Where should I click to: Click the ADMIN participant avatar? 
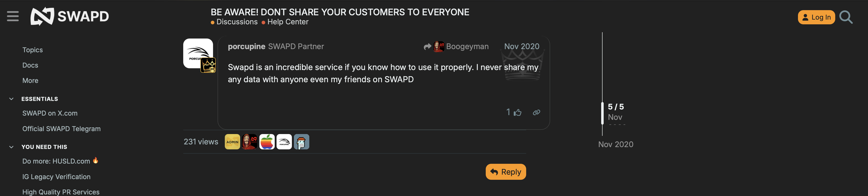[x=232, y=142]
